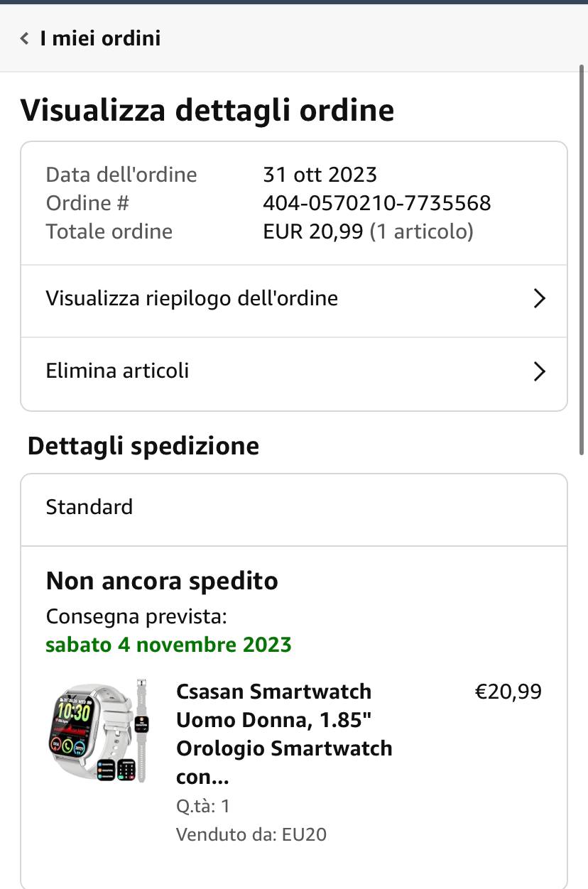Tap the back chevron beside I miei ordini

25,38
